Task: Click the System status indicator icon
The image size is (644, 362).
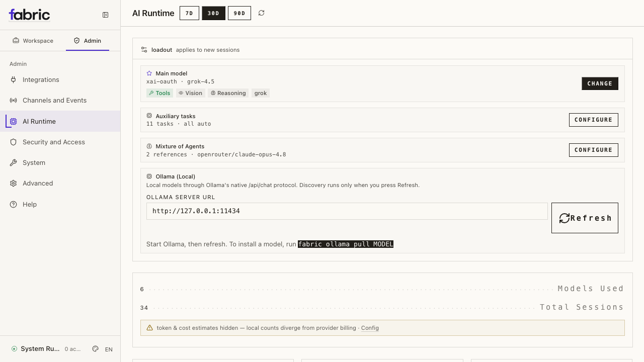Action: pyautogui.click(x=14, y=349)
